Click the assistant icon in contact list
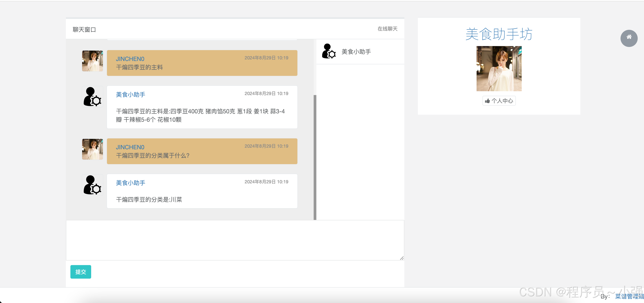The width and height of the screenshot is (644, 303). tap(329, 51)
